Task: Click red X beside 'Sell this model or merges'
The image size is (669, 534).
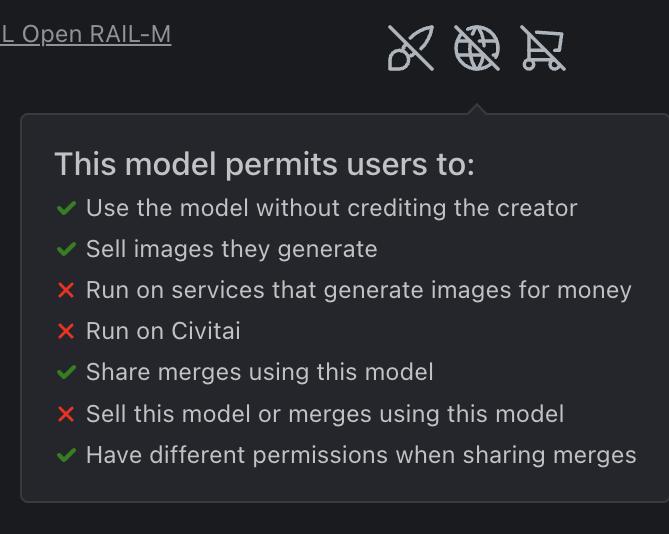Action: pos(67,414)
